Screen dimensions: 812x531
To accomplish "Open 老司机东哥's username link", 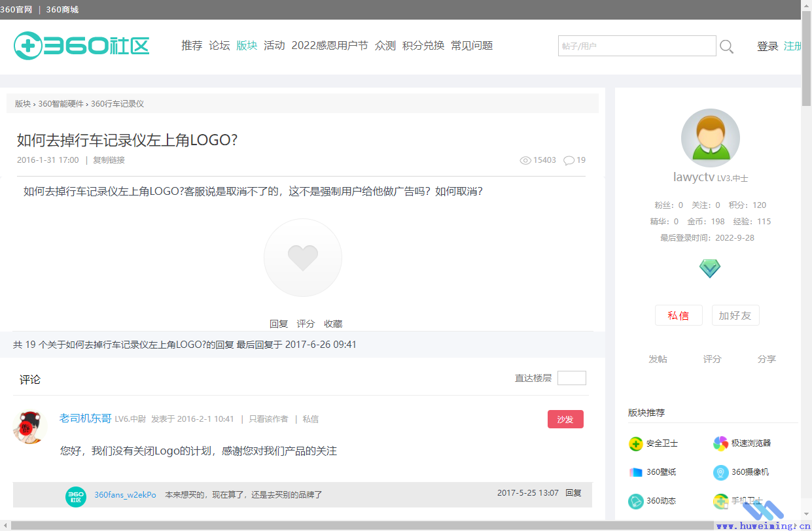I will click(x=86, y=419).
